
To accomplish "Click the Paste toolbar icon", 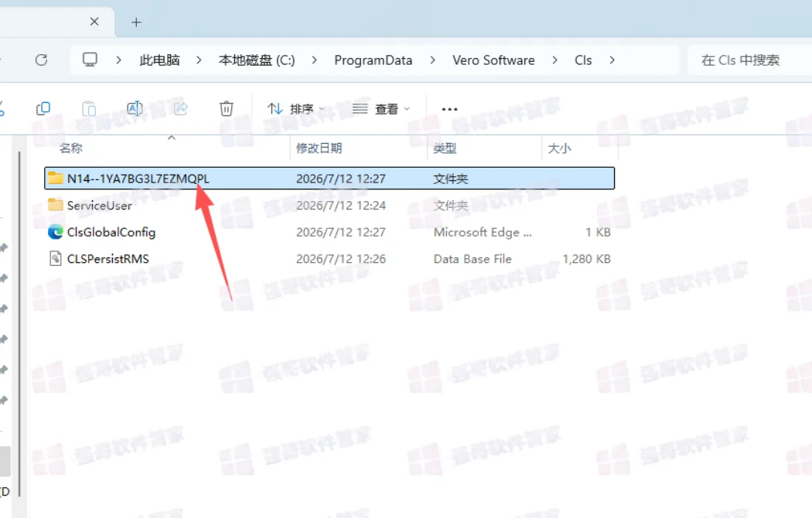I will pyautogui.click(x=89, y=109).
